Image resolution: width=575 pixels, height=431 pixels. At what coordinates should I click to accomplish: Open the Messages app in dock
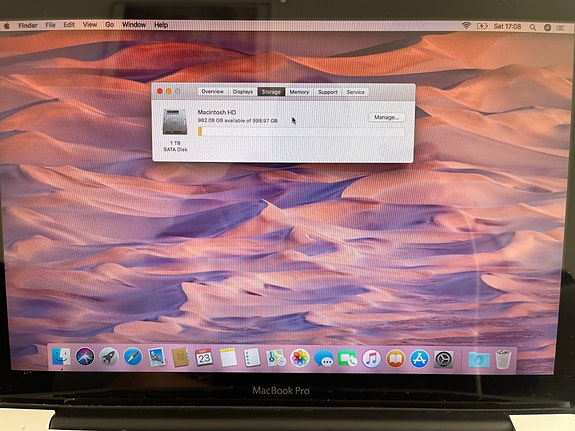(x=323, y=358)
